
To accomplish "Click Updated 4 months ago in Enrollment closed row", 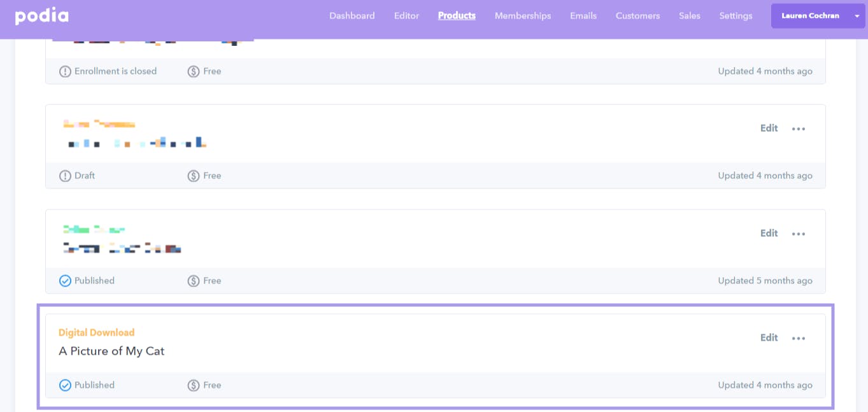I will click(x=765, y=71).
